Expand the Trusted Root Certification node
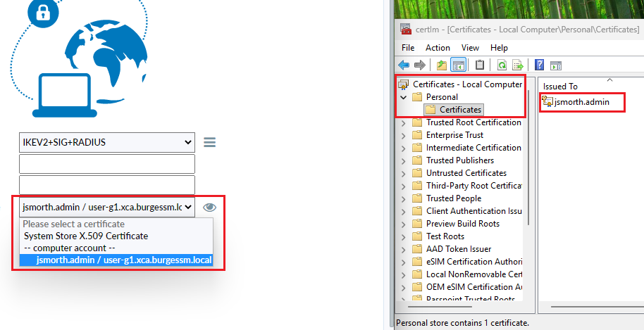The height and width of the screenshot is (330, 644). [x=403, y=122]
